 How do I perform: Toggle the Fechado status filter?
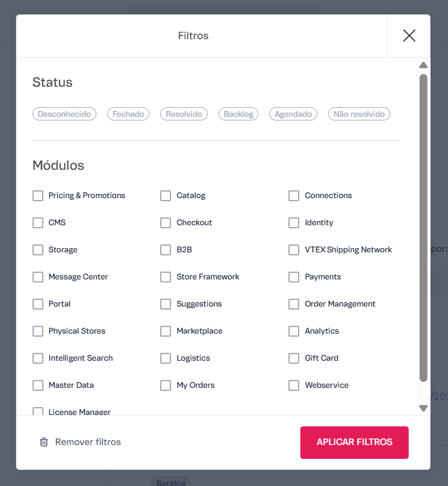(128, 114)
